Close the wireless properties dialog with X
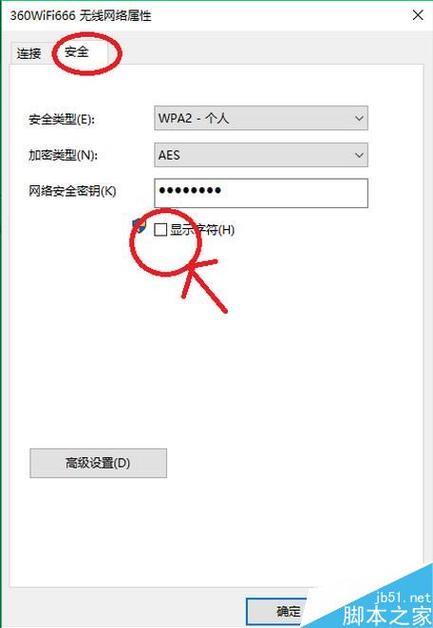 pos(417,16)
